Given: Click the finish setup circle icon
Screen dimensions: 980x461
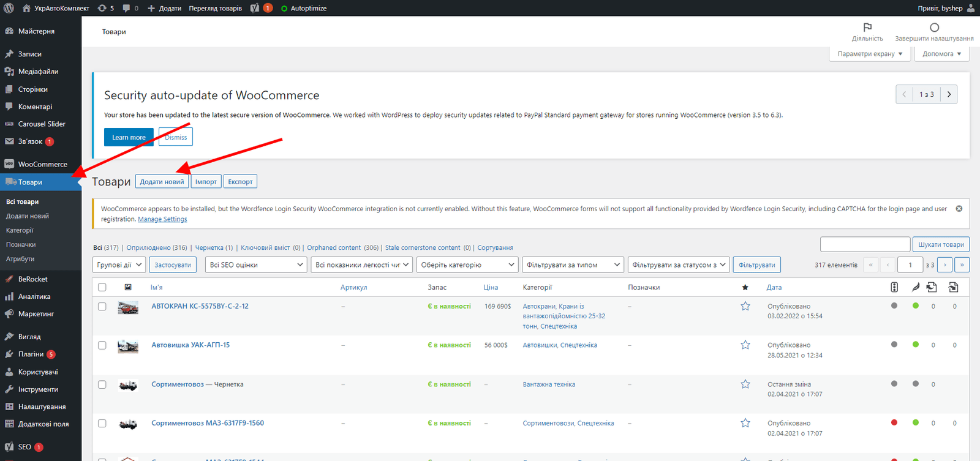Looking at the screenshot, I should pos(934,28).
